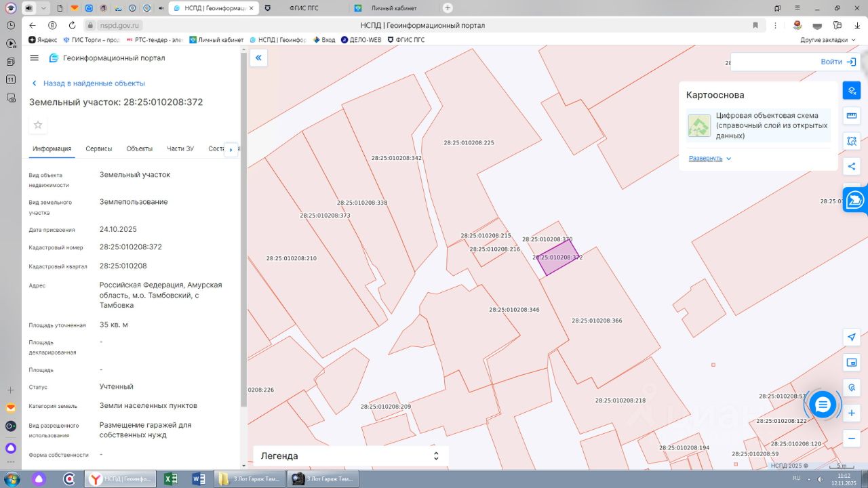Open the map layers tool
The image size is (868, 488).
[852, 90]
